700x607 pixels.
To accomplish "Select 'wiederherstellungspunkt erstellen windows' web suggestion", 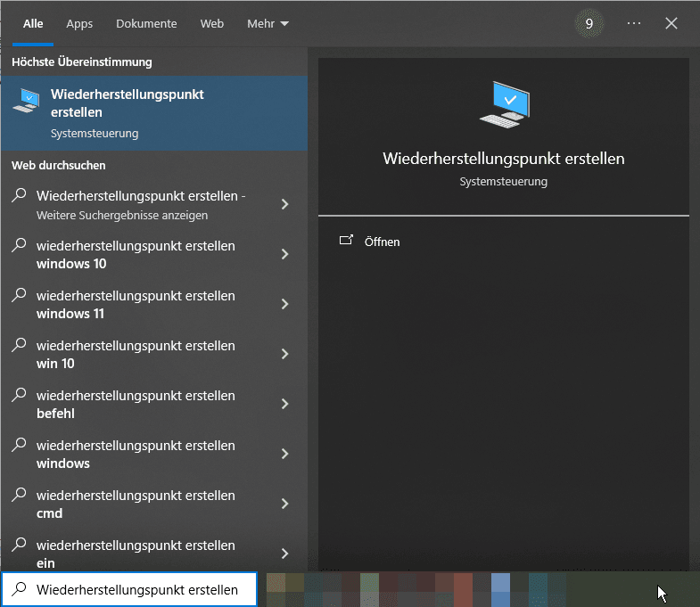I will click(154, 454).
